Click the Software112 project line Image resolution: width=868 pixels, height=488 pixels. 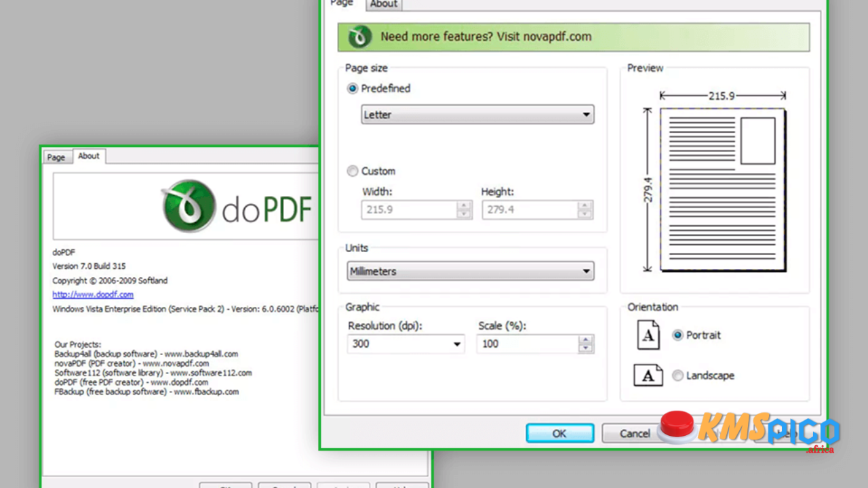pyautogui.click(x=153, y=373)
